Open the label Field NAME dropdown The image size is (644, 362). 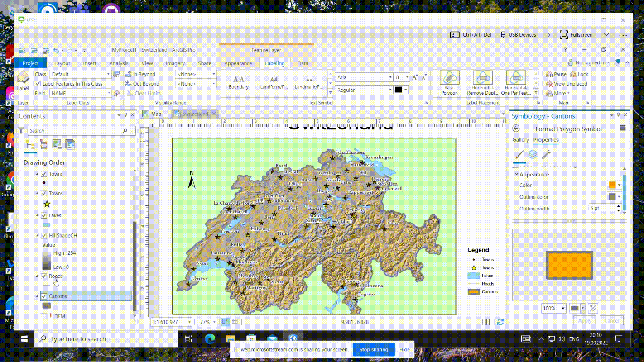click(x=109, y=93)
